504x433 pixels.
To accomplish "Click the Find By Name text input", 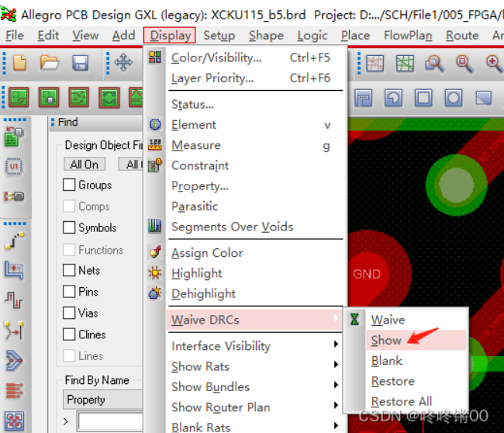I will (x=110, y=421).
